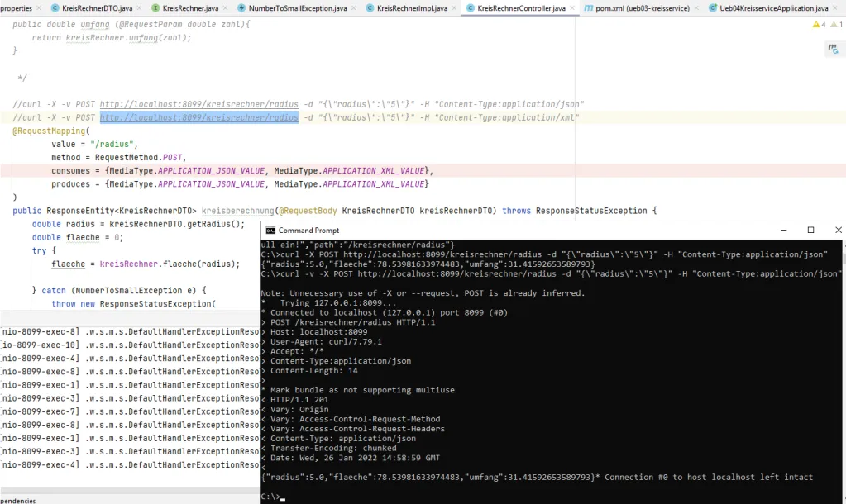This screenshot has height=504, width=846.
Task: Click APPLICATION_JSON_VALUE in the consumes line
Action: pos(212,171)
